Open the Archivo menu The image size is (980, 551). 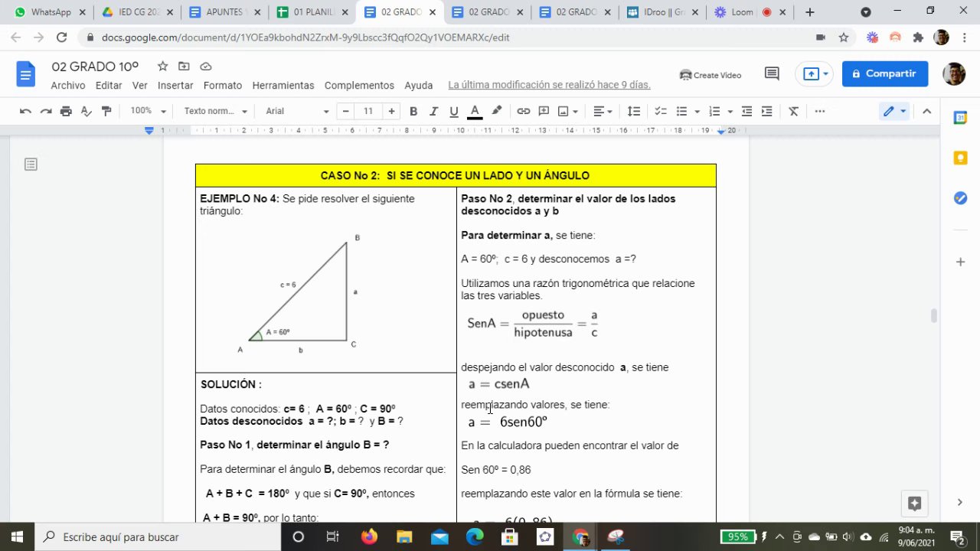(x=68, y=86)
